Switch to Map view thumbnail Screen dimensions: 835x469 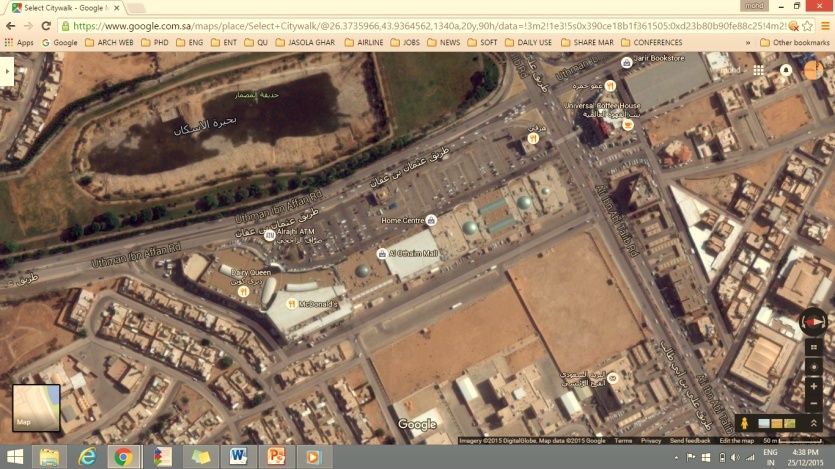pos(36,408)
